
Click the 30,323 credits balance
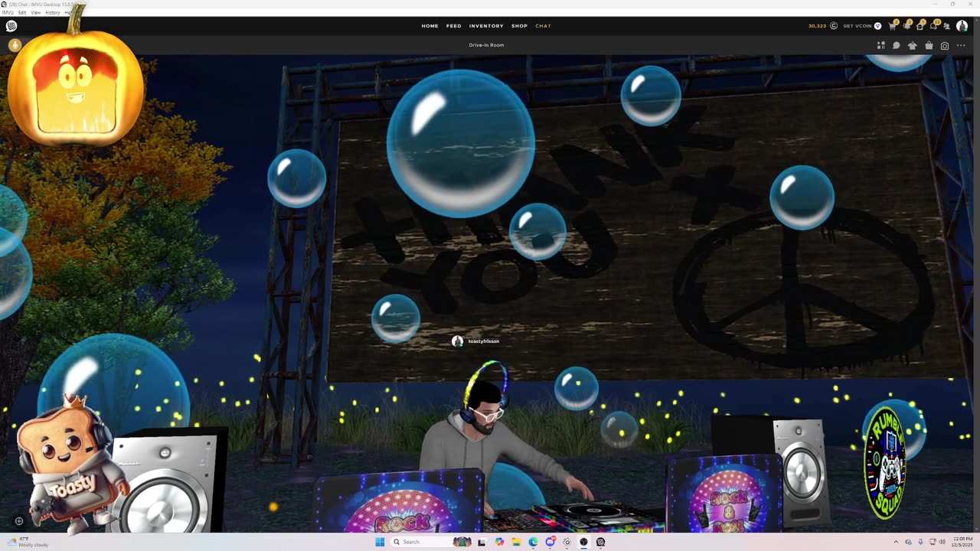click(817, 26)
